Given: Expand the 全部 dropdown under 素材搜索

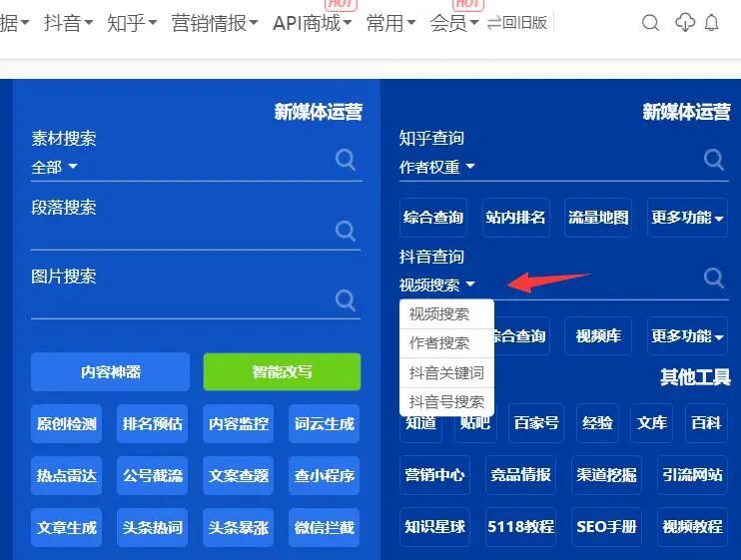Looking at the screenshot, I should [x=54, y=167].
